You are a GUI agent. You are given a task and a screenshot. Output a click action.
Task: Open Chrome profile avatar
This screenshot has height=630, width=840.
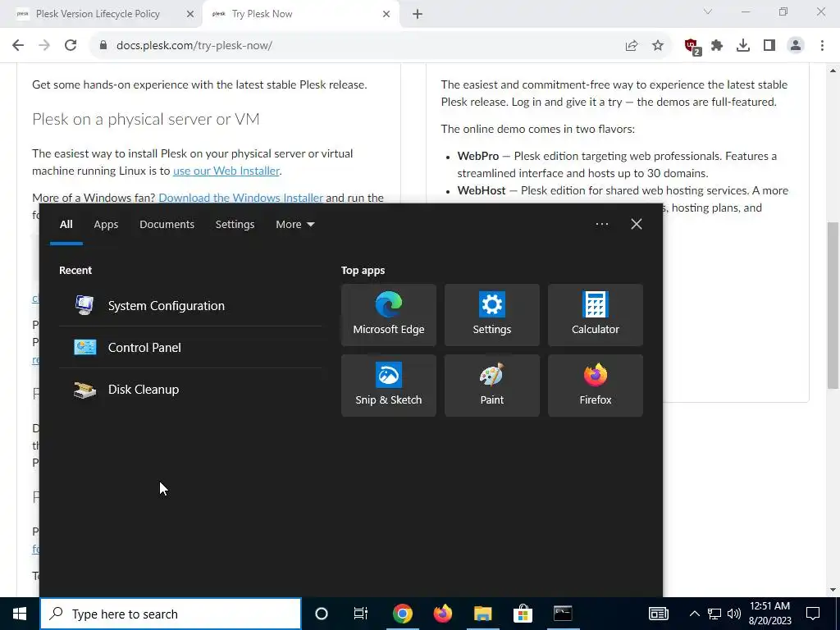click(x=796, y=46)
